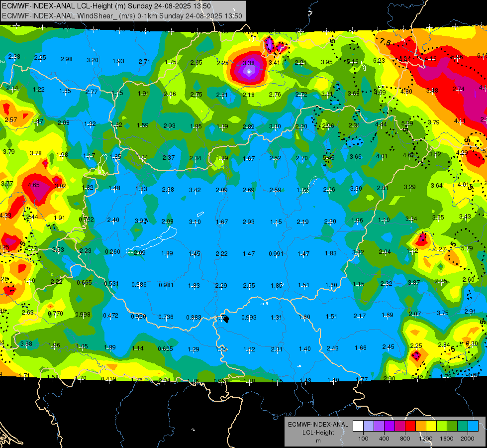Click the magenta legend color swatch

tap(400, 426)
